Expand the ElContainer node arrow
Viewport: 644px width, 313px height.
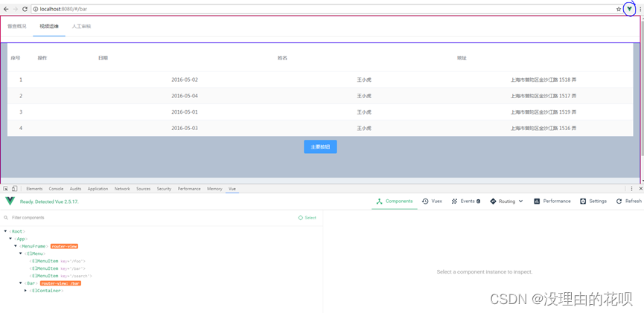pos(25,291)
